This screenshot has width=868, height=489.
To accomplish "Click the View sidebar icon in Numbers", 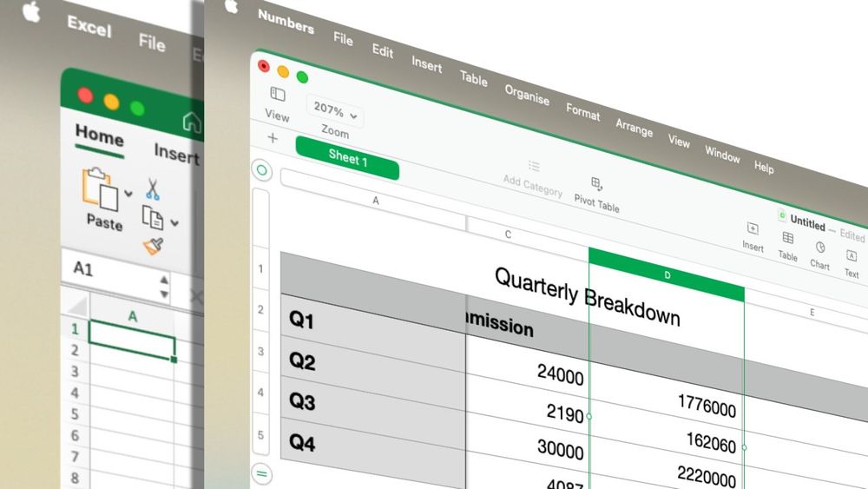I will pyautogui.click(x=278, y=94).
